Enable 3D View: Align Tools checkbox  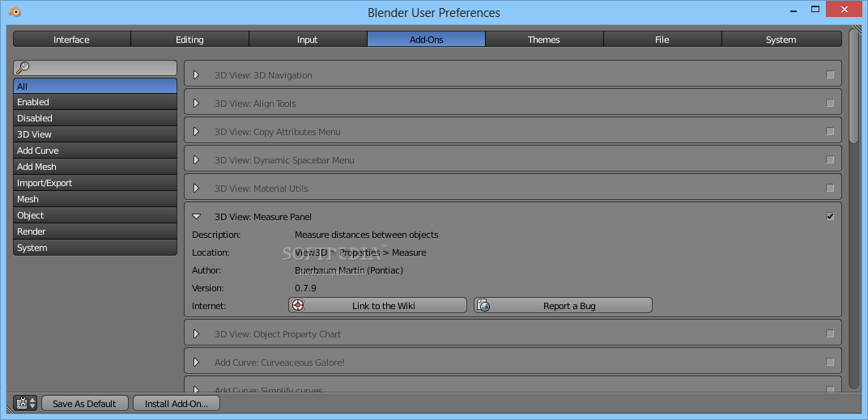pyautogui.click(x=830, y=103)
